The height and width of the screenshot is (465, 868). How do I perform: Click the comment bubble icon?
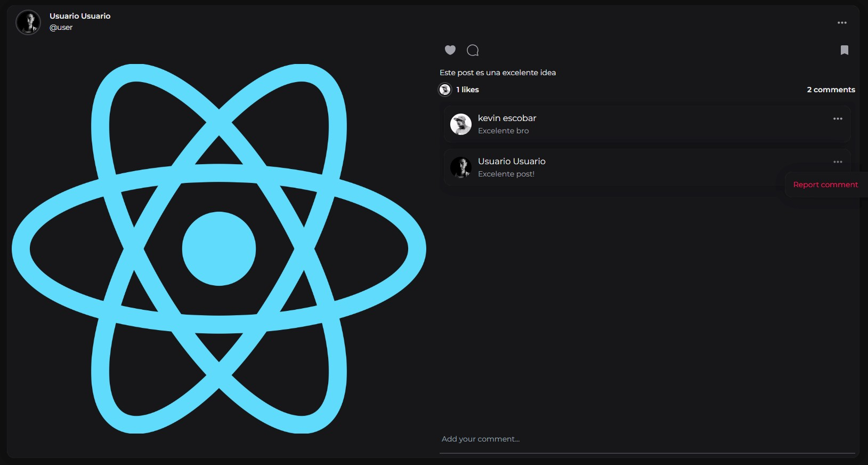473,50
